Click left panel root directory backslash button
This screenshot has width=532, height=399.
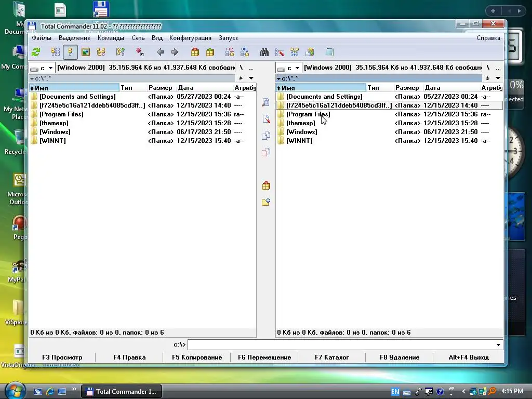(241, 68)
